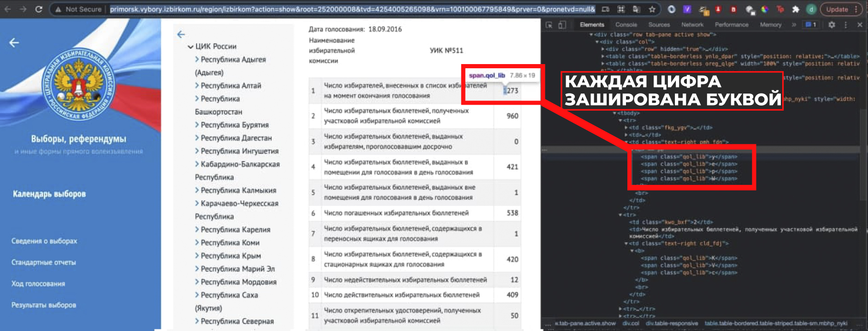Click div.table-responsive in DevTools breadcrumb
The height and width of the screenshot is (331, 868).
(x=672, y=323)
